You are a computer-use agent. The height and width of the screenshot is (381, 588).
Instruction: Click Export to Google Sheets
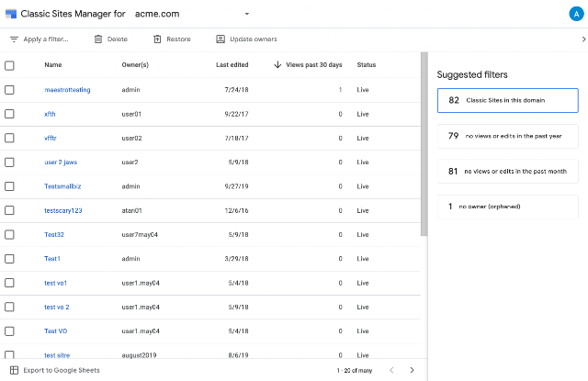coord(62,370)
